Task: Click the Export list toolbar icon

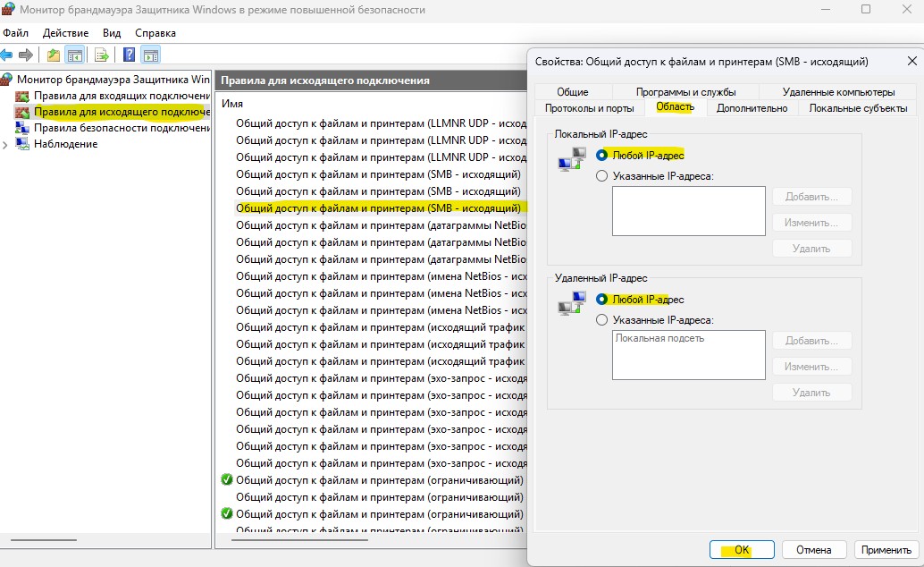Action: (x=101, y=55)
